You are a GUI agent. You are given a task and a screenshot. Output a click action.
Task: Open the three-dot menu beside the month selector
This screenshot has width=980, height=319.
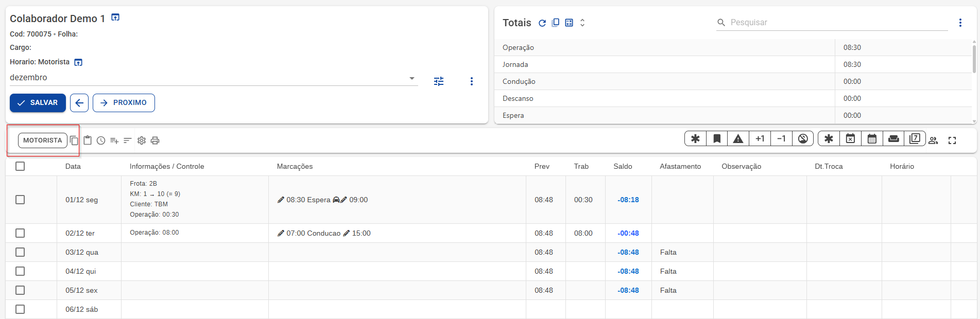[x=472, y=81]
